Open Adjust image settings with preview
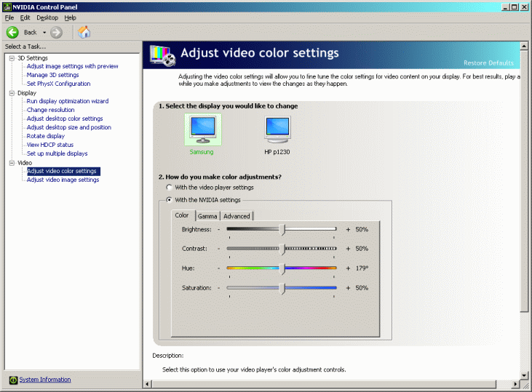 point(73,66)
